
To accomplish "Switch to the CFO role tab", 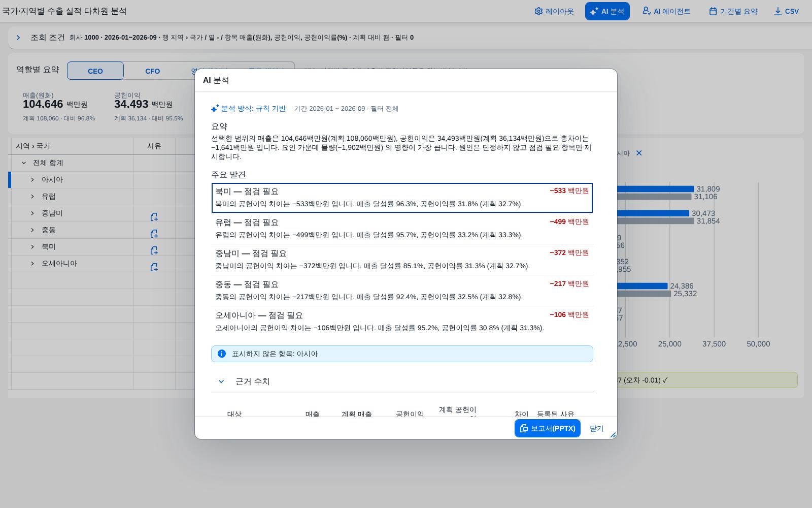I will click(152, 71).
